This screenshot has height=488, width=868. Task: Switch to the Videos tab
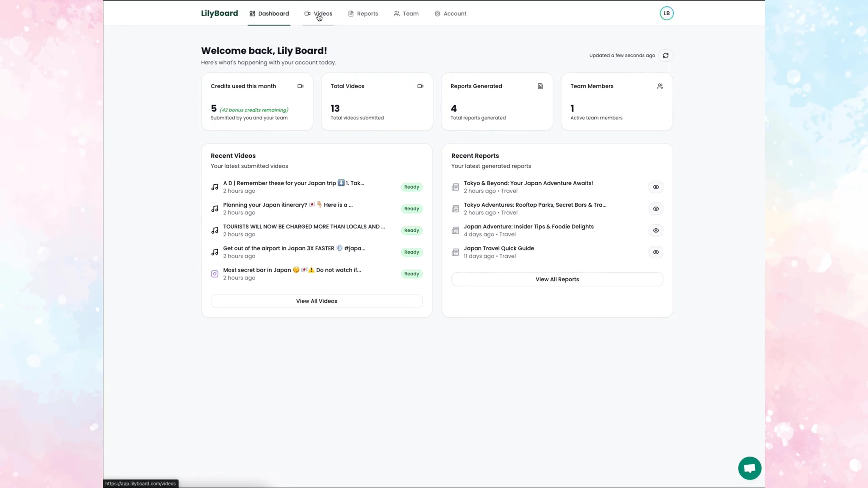coord(318,14)
